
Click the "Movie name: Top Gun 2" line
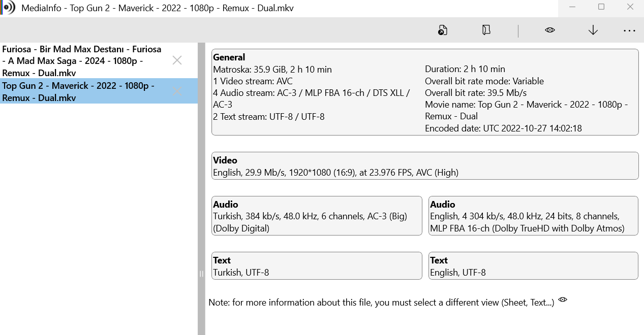click(527, 111)
